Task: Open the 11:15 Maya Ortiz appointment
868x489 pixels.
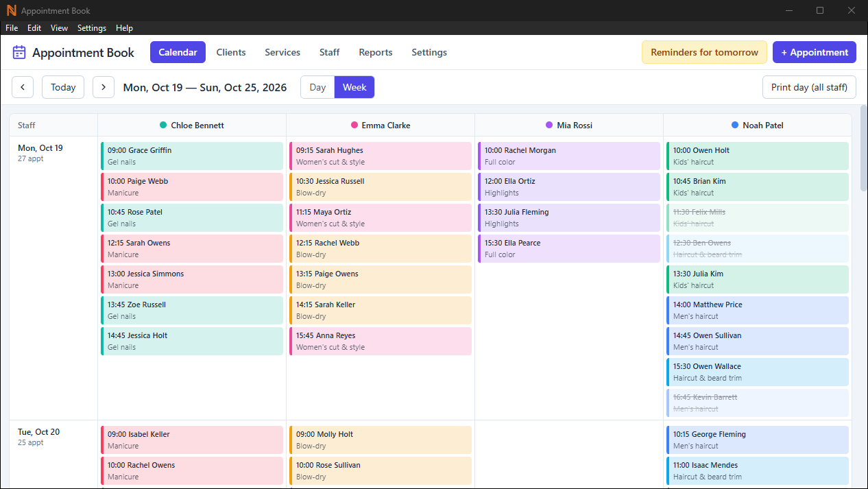Action: (x=381, y=217)
